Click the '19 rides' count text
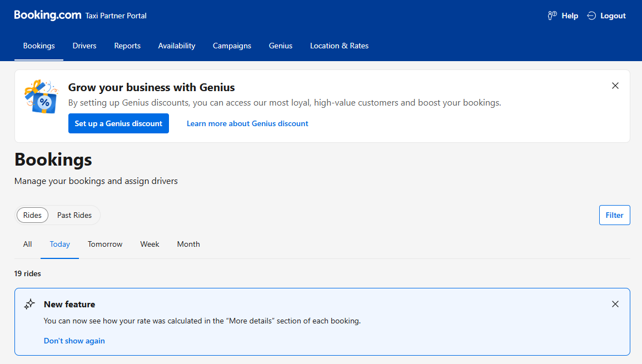This screenshot has width=642, height=364. click(27, 273)
